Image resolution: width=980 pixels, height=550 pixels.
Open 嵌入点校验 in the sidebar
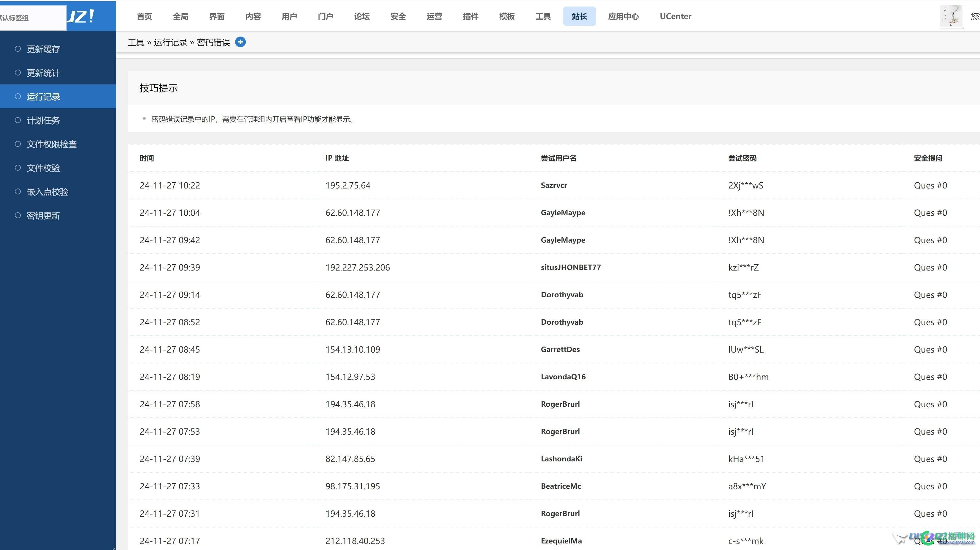pyautogui.click(x=48, y=192)
